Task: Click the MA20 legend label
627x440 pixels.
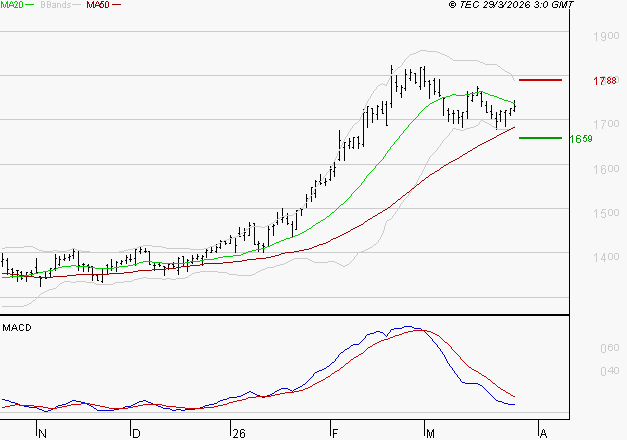Action: (x=12, y=5)
